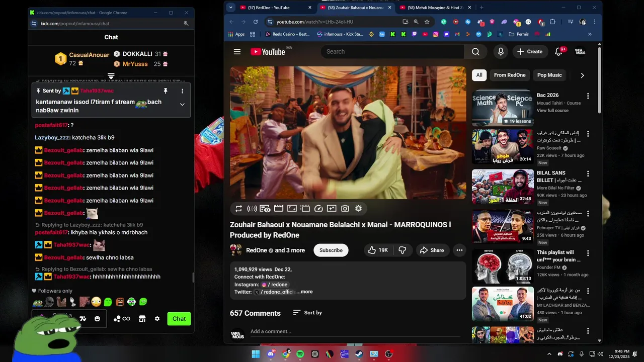Show next filter chips with right chevron
Viewport: 644px width, 362px height.
point(582,75)
